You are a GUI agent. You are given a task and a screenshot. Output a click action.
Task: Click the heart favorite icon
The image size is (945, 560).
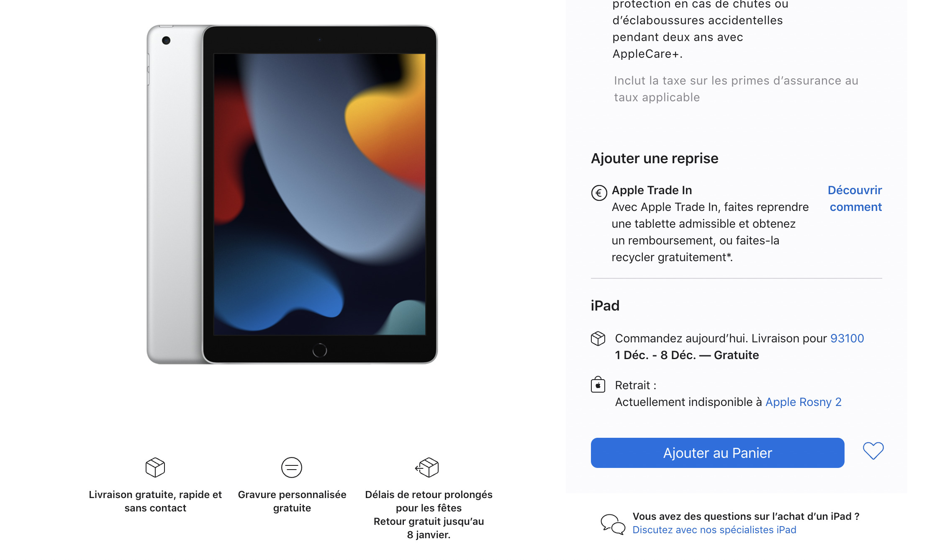coord(873,451)
